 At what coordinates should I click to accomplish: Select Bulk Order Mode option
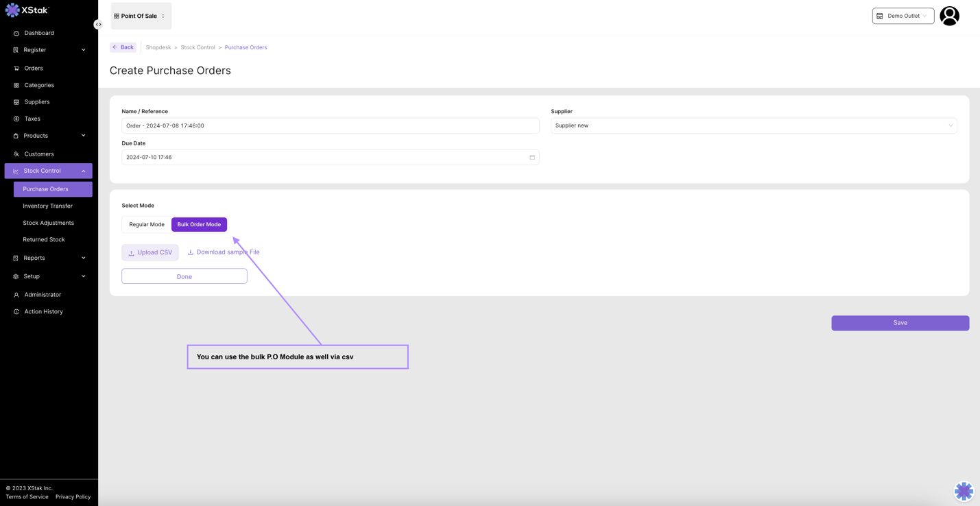click(199, 225)
